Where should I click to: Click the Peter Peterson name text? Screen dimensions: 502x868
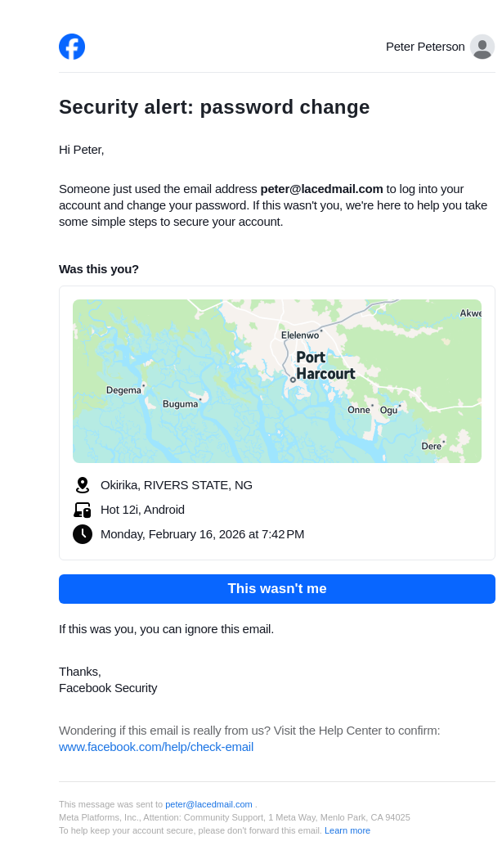(x=425, y=47)
